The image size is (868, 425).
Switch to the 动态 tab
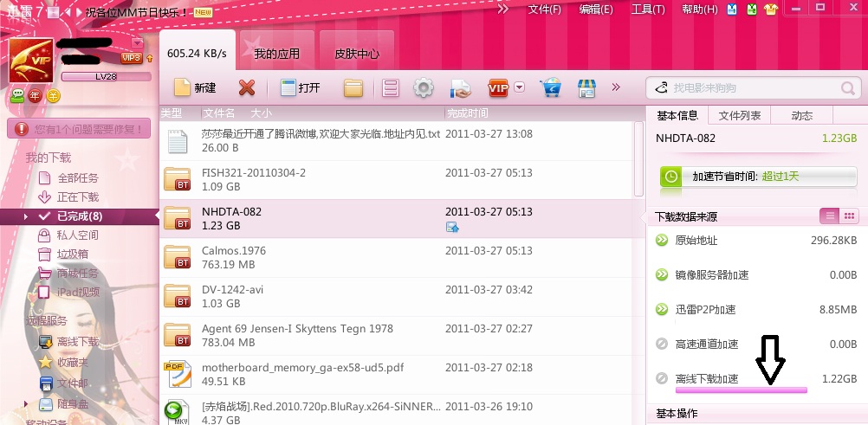click(801, 115)
